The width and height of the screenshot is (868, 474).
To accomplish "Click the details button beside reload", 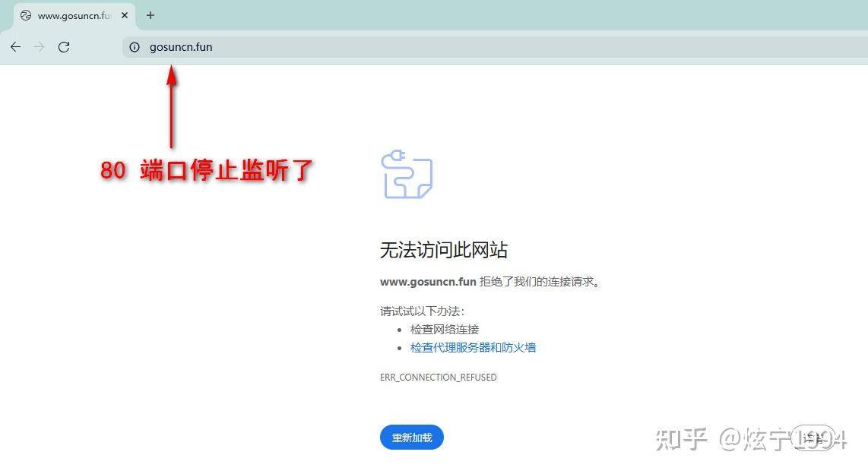I will click(x=813, y=438).
